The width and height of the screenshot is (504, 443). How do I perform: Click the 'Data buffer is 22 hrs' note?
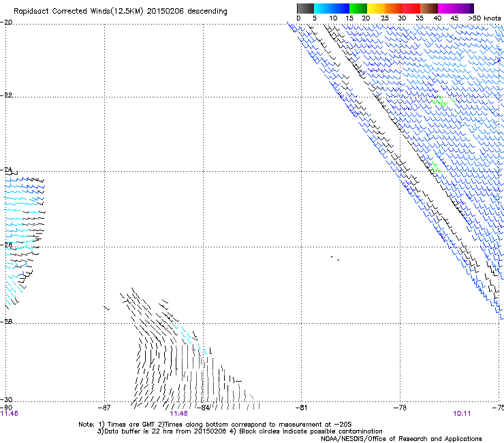[x=240, y=431]
